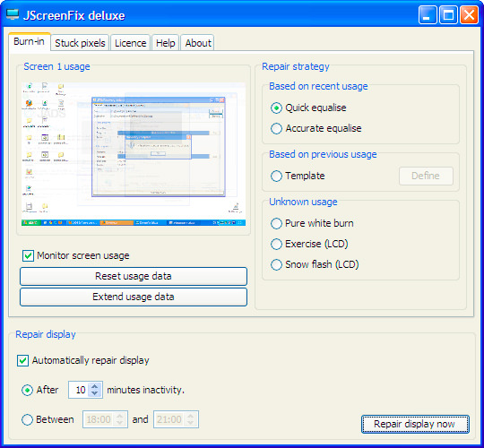The image size is (484, 448).
Task: Click the Reset usage data button
Action: point(134,276)
